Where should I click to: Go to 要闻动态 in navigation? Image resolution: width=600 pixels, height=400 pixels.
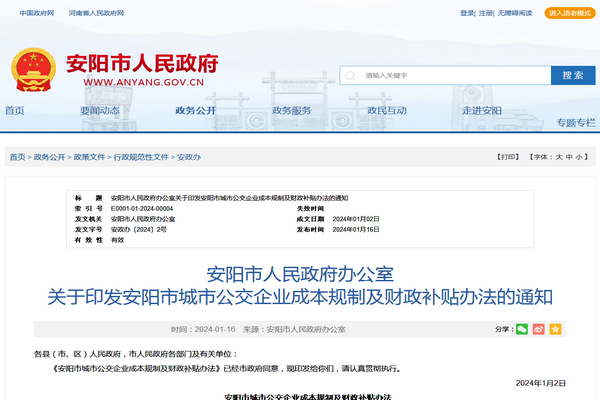100,111
